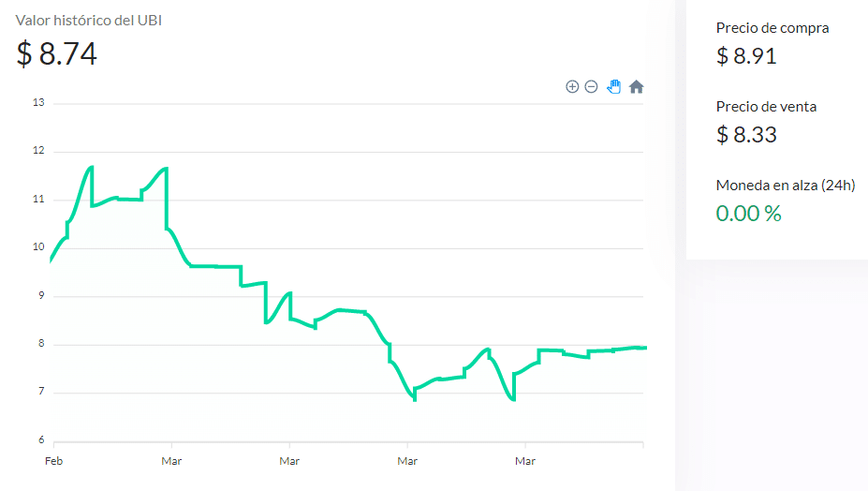Click the $ 8.33 sale price
Image resolution: width=868 pixels, height=491 pixels.
click(x=746, y=135)
